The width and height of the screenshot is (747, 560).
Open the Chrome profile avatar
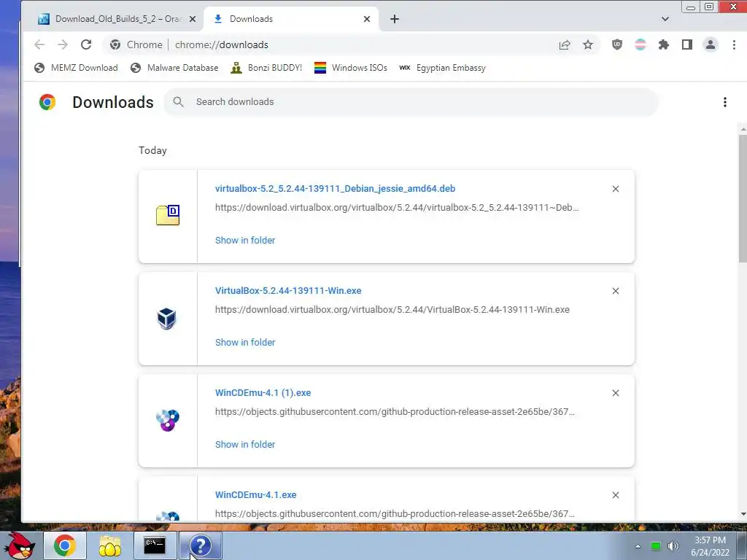click(711, 44)
